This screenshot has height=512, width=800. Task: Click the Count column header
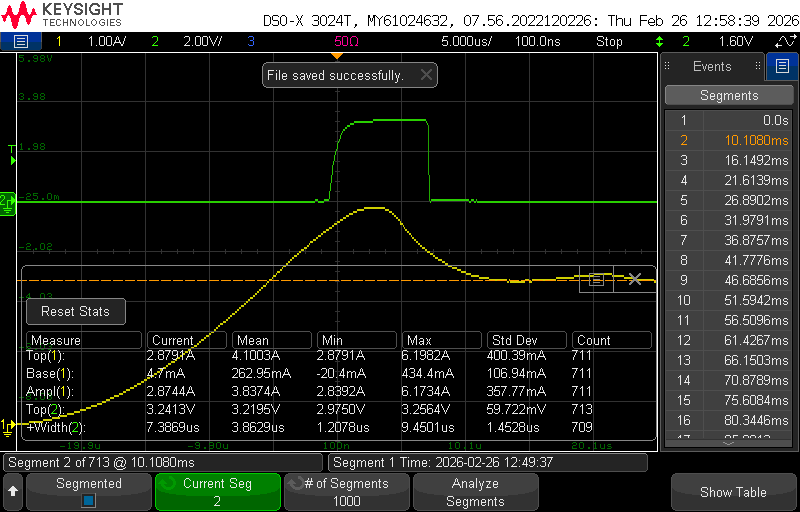pos(612,340)
